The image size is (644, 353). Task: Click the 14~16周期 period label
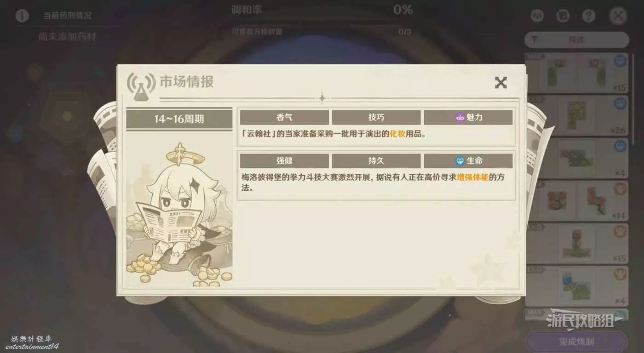click(179, 119)
